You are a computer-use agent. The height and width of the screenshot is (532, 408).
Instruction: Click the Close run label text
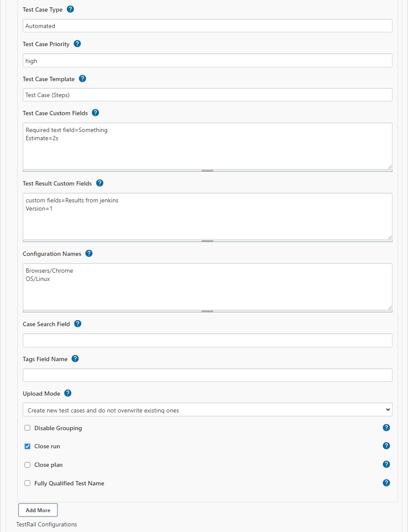pos(47,446)
